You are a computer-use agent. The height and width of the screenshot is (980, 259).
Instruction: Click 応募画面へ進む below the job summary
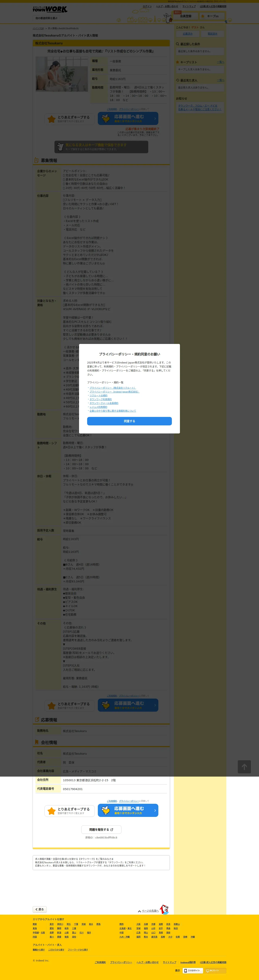(x=128, y=118)
